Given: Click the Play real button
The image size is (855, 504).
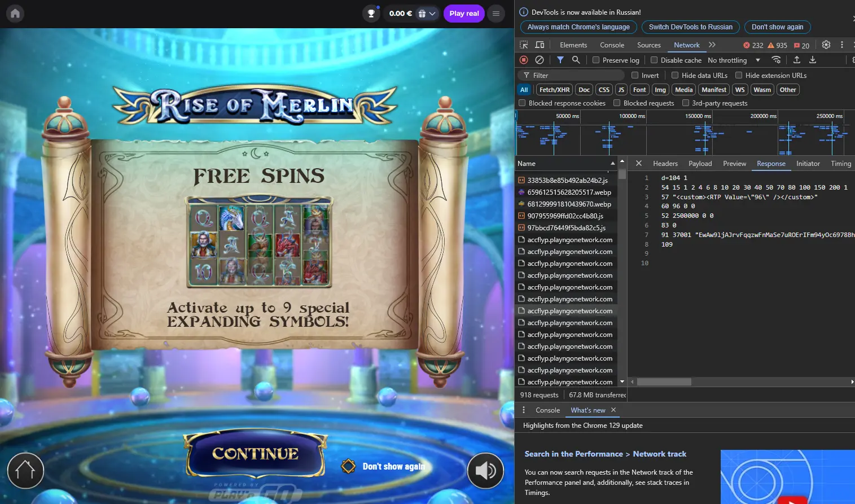Looking at the screenshot, I should 464,14.
